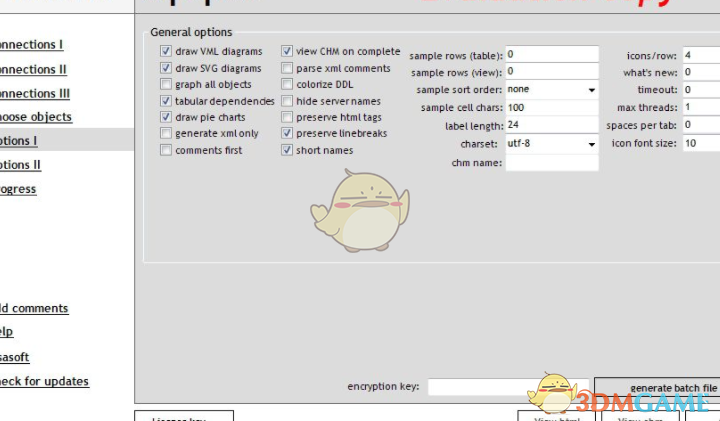
Task: Open Add comments link
Action: [x=34, y=308]
